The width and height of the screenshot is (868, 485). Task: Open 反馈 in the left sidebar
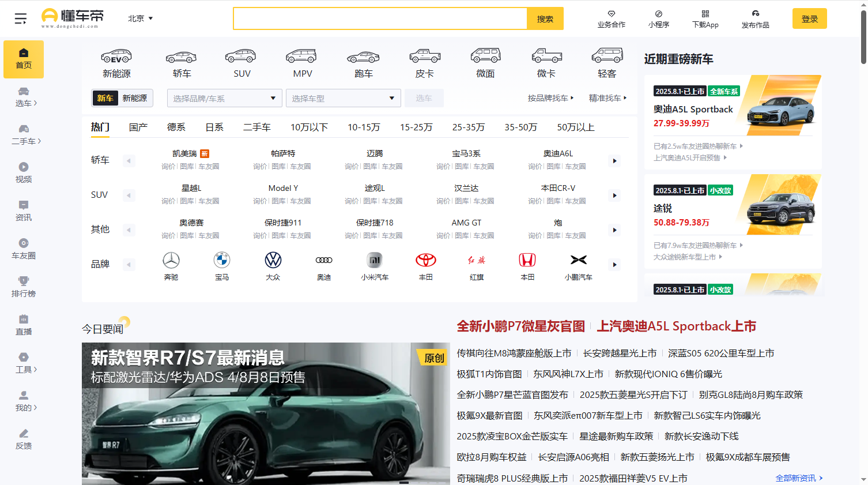click(24, 439)
